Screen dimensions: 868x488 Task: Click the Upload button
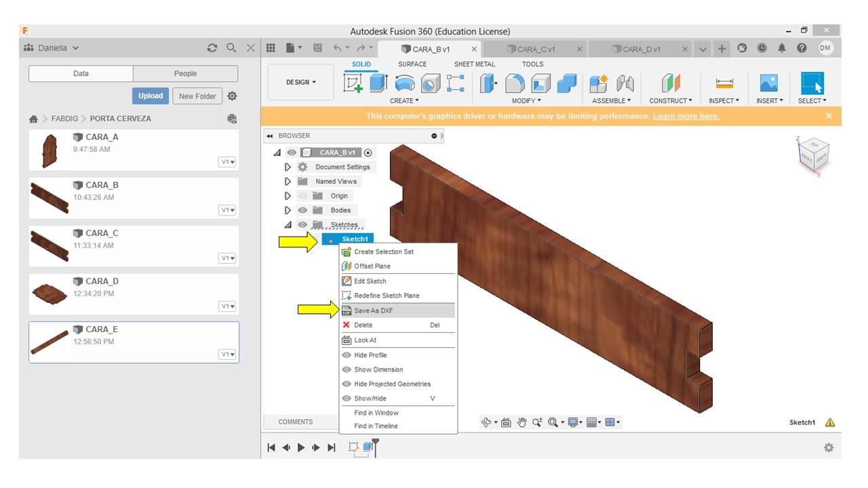coord(151,96)
